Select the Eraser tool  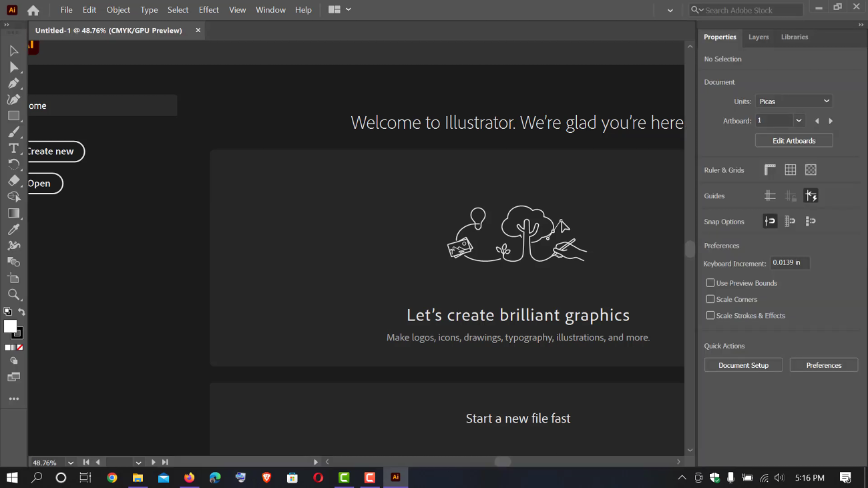click(13, 181)
